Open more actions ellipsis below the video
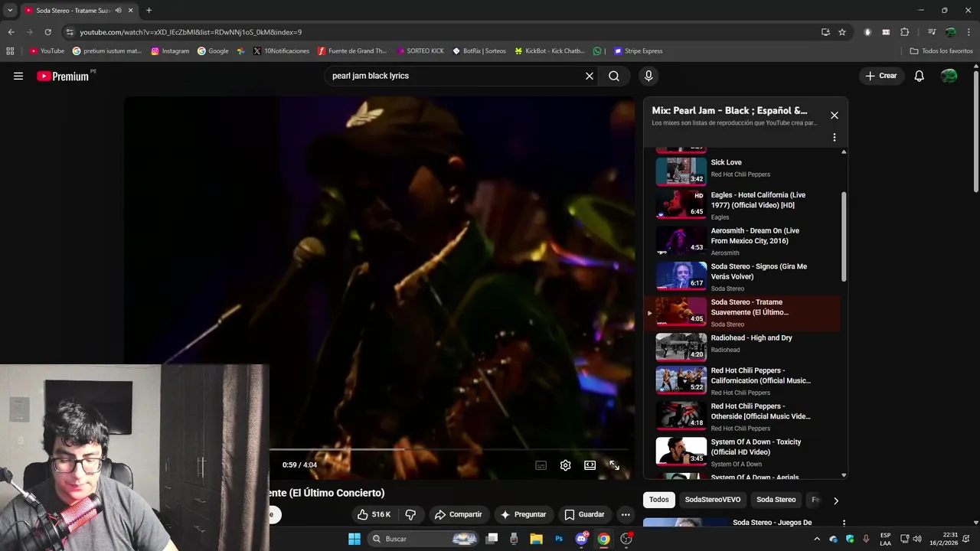980x551 pixels. pyautogui.click(x=626, y=514)
